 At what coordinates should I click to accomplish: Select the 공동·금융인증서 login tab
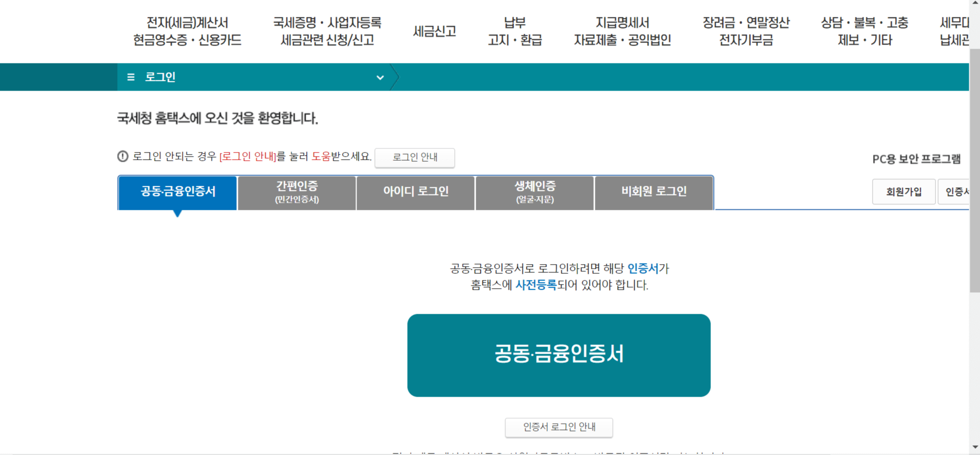(177, 192)
